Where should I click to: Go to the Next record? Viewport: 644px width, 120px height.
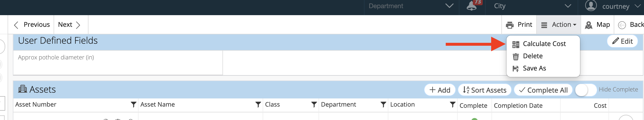(x=69, y=25)
